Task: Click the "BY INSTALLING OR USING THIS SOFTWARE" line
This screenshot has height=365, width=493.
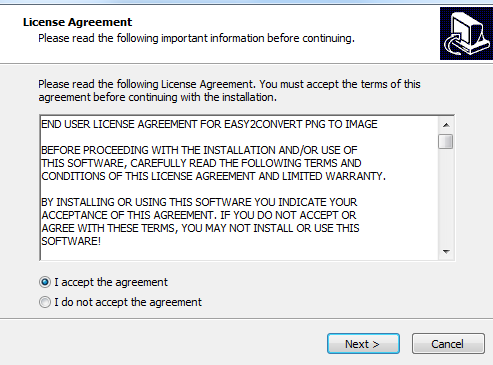Action: [x=199, y=202]
